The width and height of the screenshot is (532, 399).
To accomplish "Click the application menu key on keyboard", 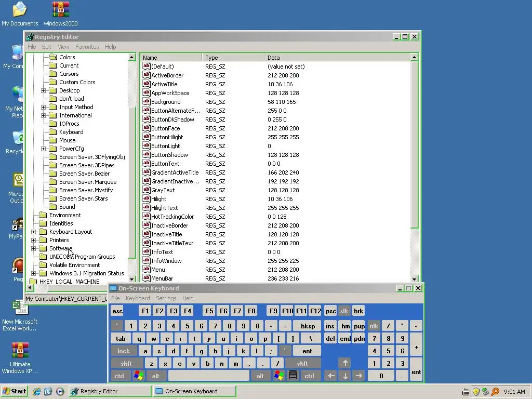I will click(293, 376).
